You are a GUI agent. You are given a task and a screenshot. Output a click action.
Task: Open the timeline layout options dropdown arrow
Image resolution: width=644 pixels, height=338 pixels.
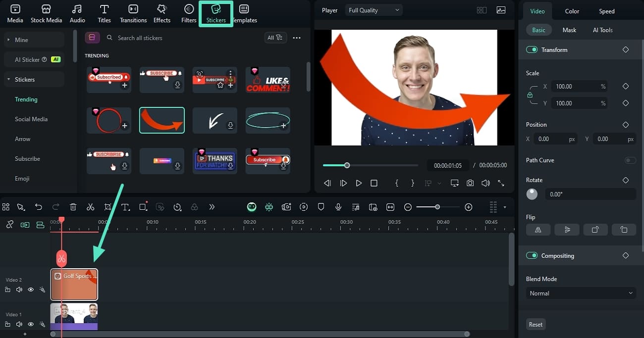(x=505, y=207)
